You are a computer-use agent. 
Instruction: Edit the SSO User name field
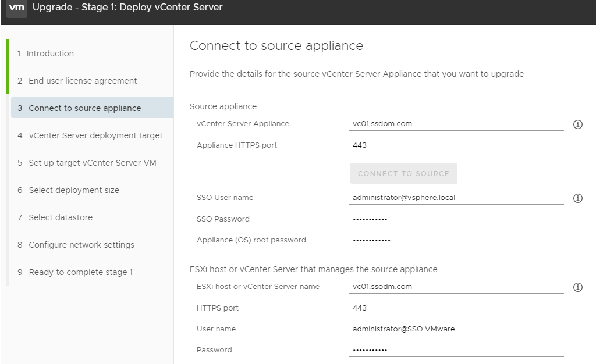(456, 198)
